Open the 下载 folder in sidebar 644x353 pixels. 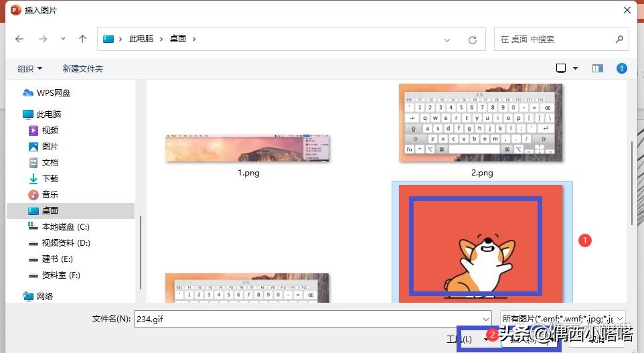(50, 178)
